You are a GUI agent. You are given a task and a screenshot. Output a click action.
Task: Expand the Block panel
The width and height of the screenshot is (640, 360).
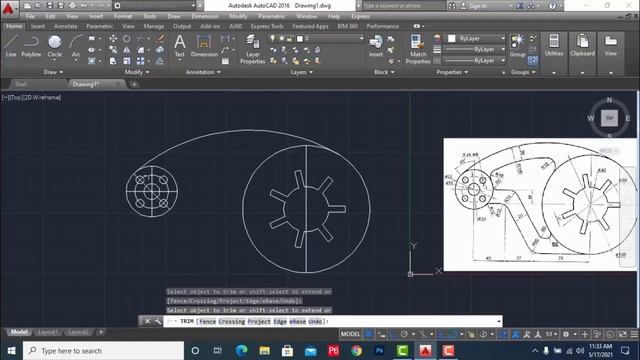pos(384,72)
